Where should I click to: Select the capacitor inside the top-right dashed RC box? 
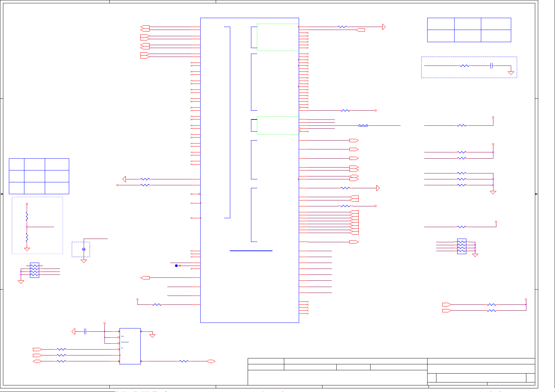click(491, 66)
